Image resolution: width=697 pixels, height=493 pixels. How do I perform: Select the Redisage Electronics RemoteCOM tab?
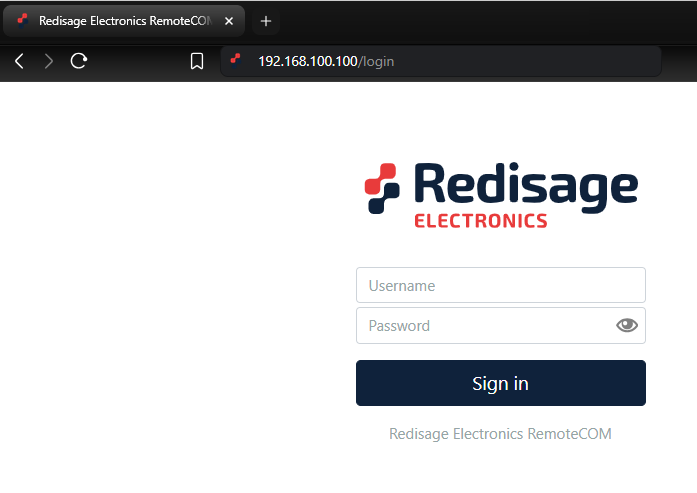[120, 21]
